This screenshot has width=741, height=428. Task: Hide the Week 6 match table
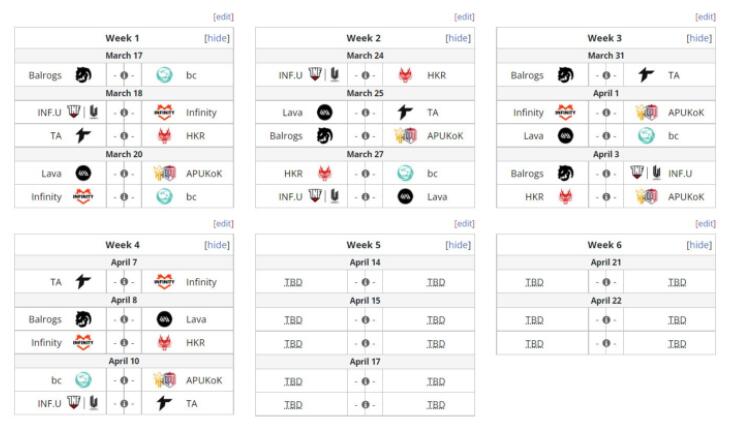tap(699, 245)
